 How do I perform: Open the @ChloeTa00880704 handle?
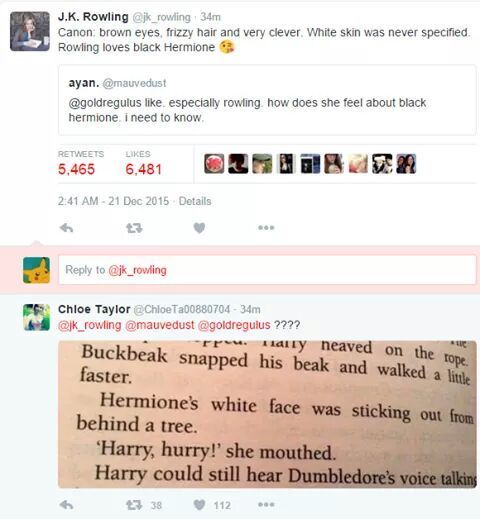click(182, 309)
